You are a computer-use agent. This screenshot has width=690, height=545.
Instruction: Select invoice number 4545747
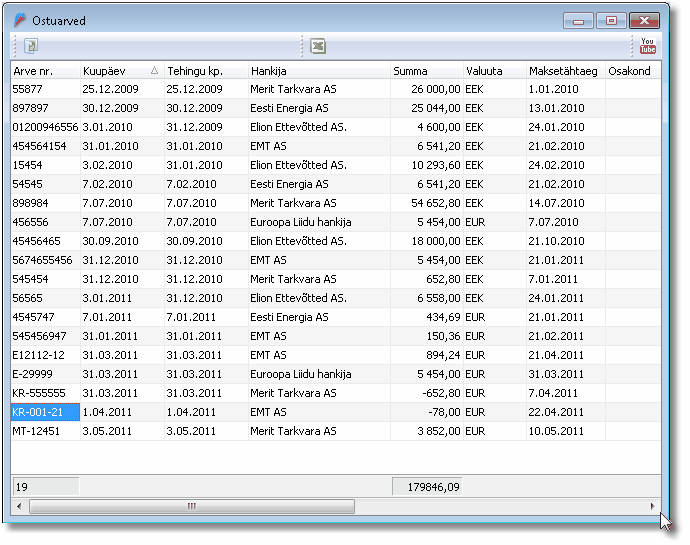click(45, 317)
